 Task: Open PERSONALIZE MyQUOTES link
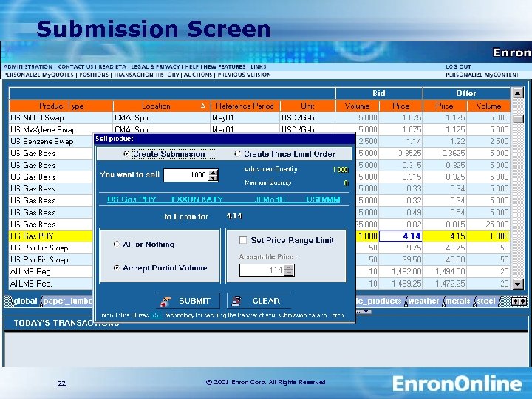pyautogui.click(x=38, y=75)
